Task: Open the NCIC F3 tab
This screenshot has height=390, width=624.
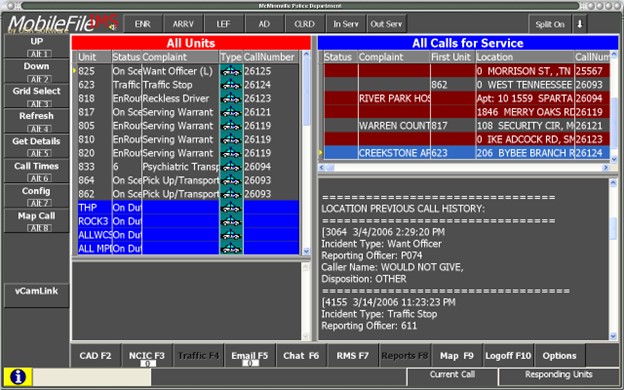Action: [147, 356]
